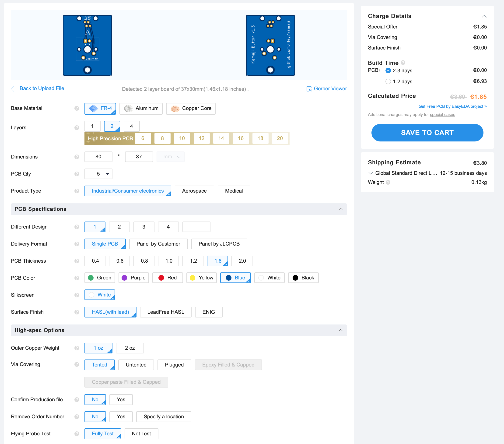This screenshot has height=444, width=504.
Task: Pick the Purple PCB color
Action: (x=134, y=278)
